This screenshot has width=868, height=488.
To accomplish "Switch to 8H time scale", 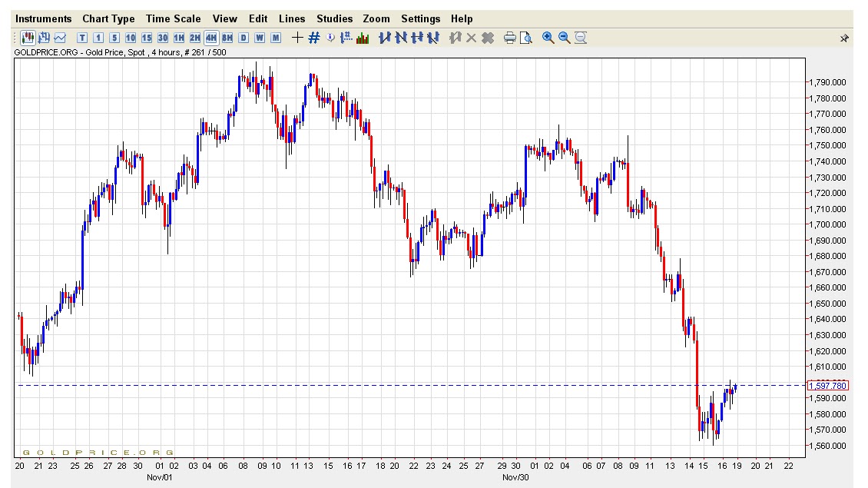I will tap(227, 38).
